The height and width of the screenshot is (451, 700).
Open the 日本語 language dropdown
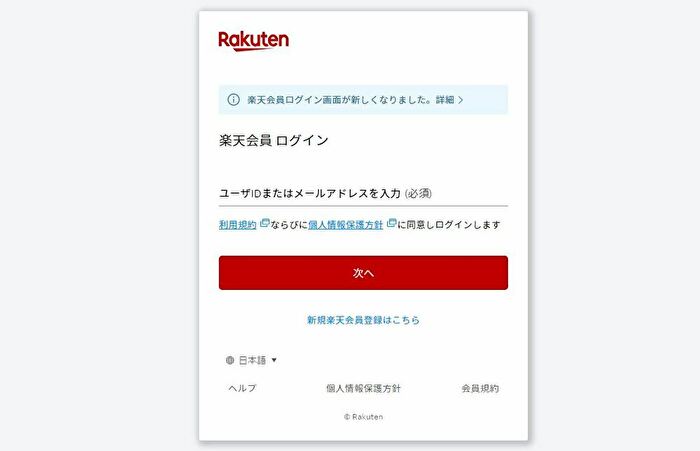252,360
